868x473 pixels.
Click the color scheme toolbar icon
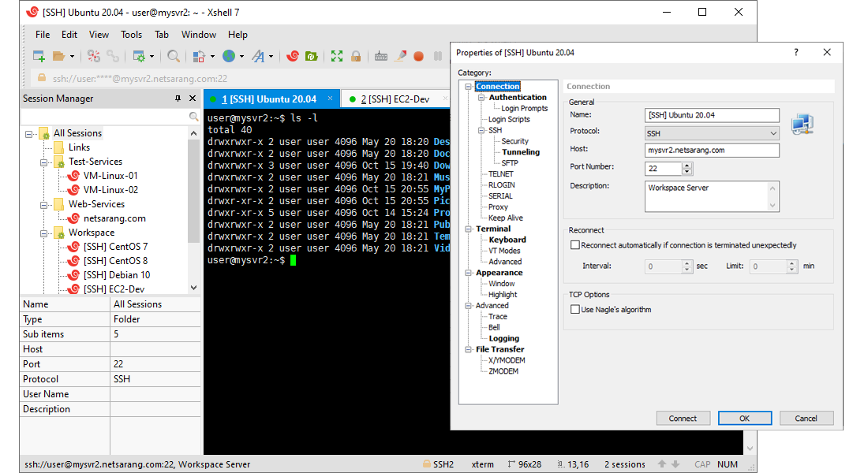tap(200, 56)
